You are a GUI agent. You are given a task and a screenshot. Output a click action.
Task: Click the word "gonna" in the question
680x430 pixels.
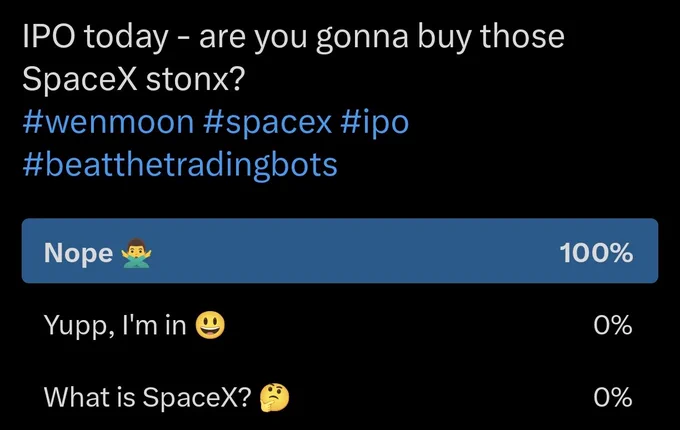[x=362, y=39]
